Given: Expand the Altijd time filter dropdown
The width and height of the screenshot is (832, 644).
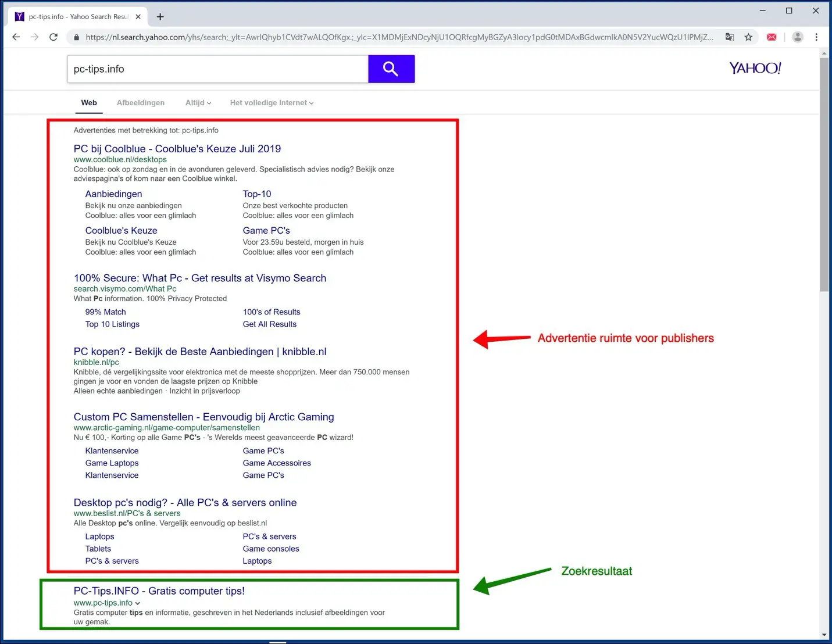Looking at the screenshot, I should pyautogui.click(x=198, y=103).
